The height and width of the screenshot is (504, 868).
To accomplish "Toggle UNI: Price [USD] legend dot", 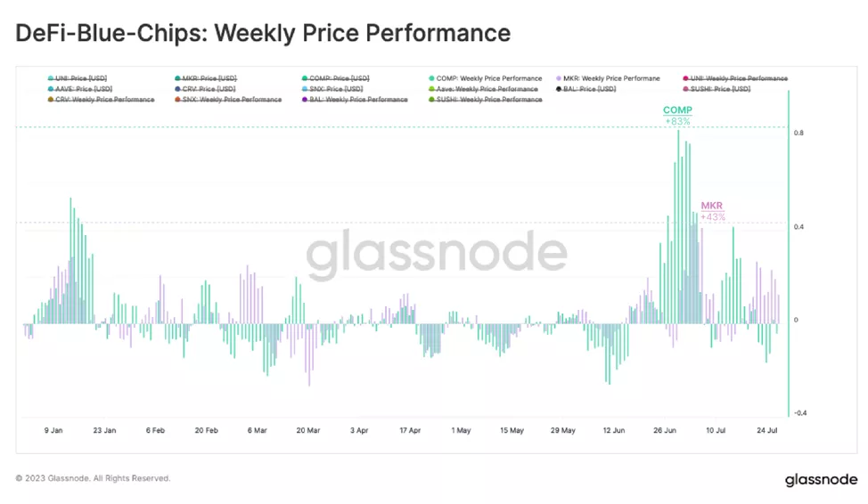I will 51,78.
